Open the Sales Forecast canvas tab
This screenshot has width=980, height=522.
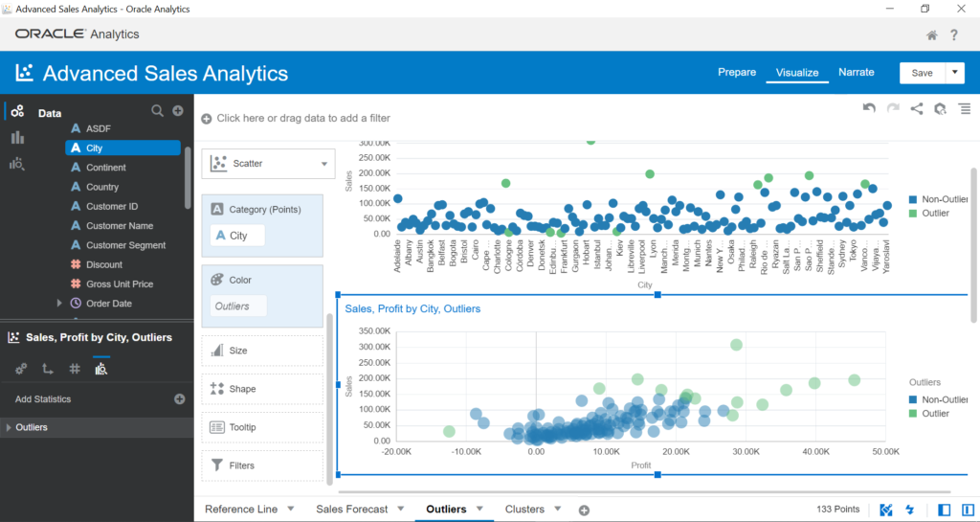352,510
